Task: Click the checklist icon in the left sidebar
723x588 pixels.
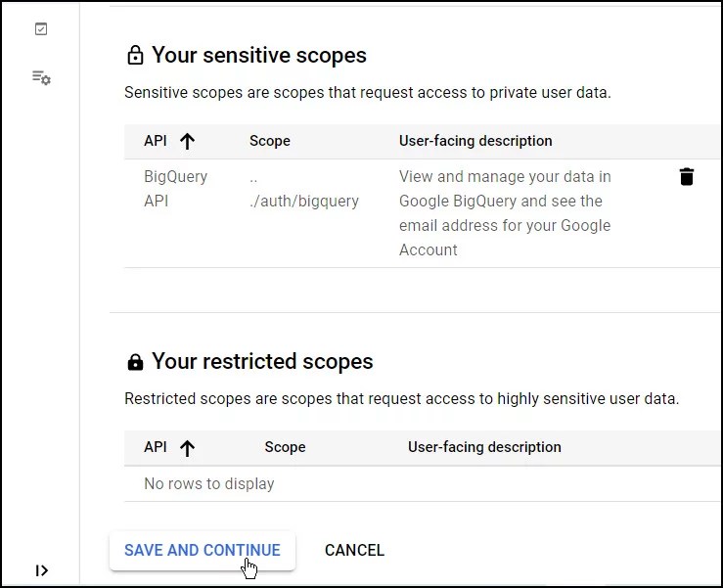Action: click(x=41, y=29)
